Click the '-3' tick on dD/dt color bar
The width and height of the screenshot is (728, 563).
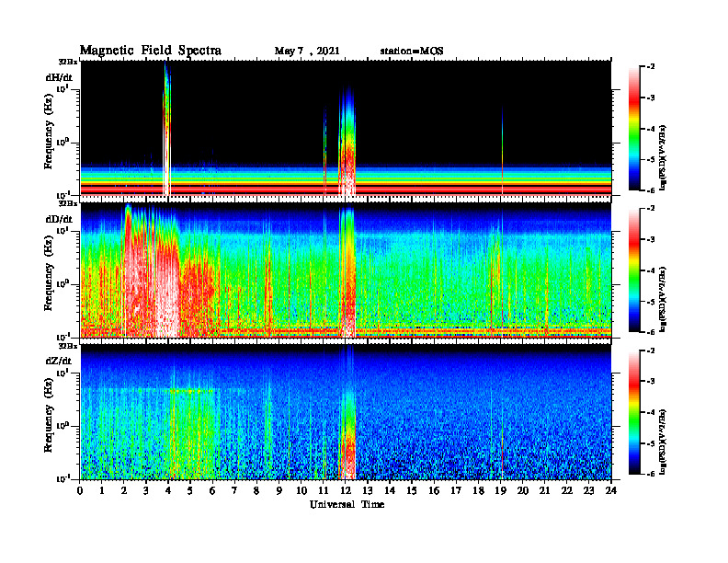click(x=650, y=240)
